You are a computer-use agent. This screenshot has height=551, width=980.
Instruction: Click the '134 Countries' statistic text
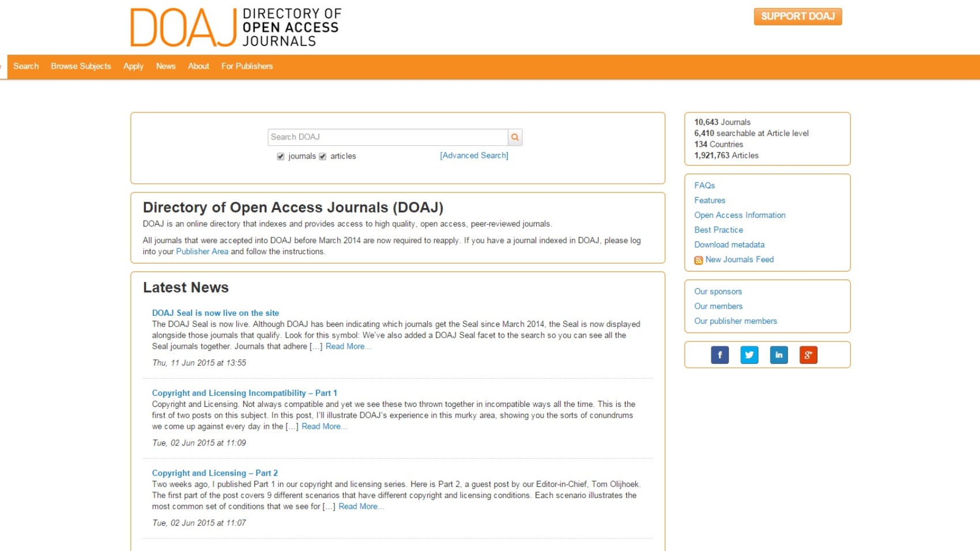click(x=719, y=145)
